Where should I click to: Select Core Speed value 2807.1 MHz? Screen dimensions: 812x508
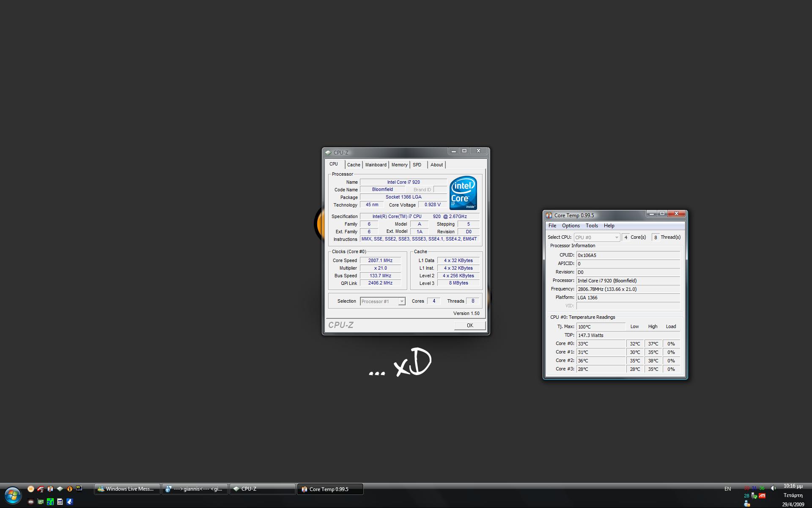(380, 260)
